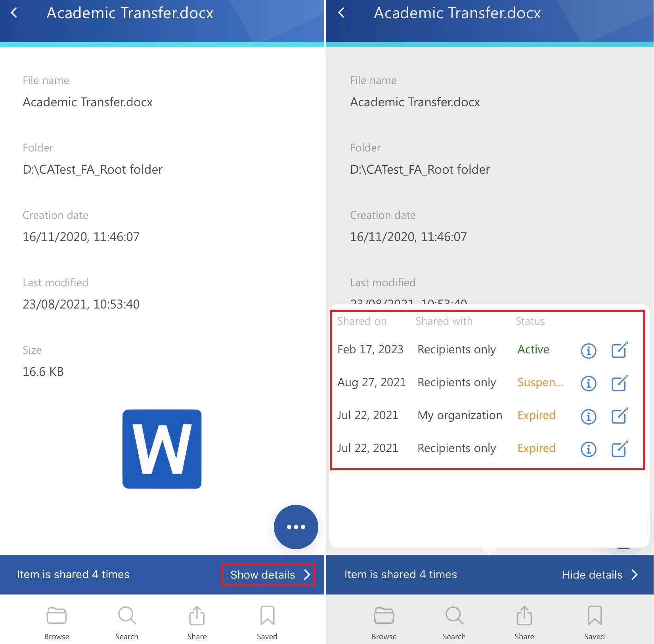Viewport: 654px width, 644px height.
Task: Open info for Feb 17, 2023 share
Action: coord(588,351)
